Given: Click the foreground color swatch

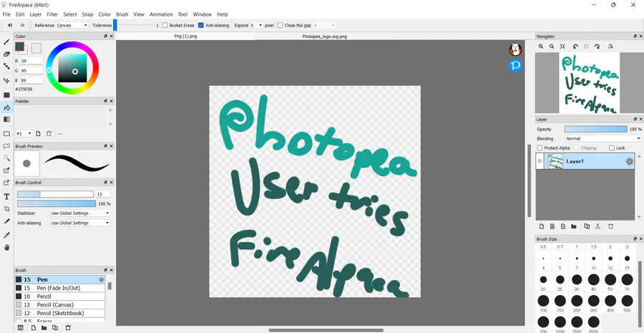Looking at the screenshot, I should tap(19, 46).
